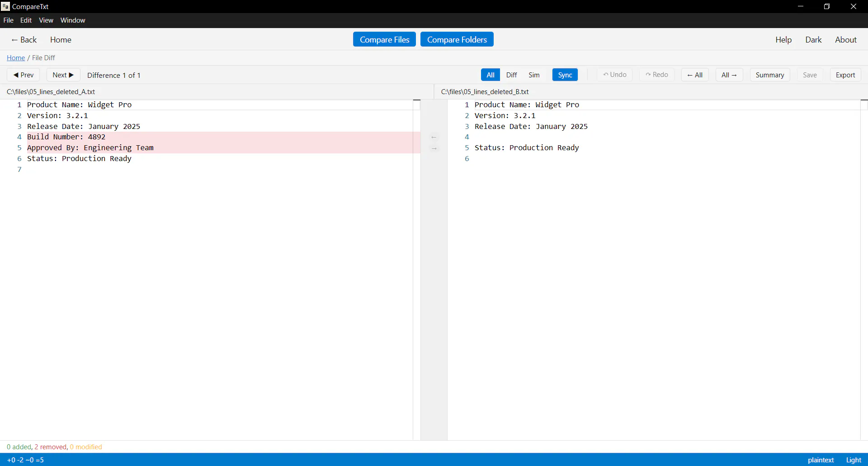Click the '0 modified' summary text
The image size is (868, 466).
click(86, 447)
